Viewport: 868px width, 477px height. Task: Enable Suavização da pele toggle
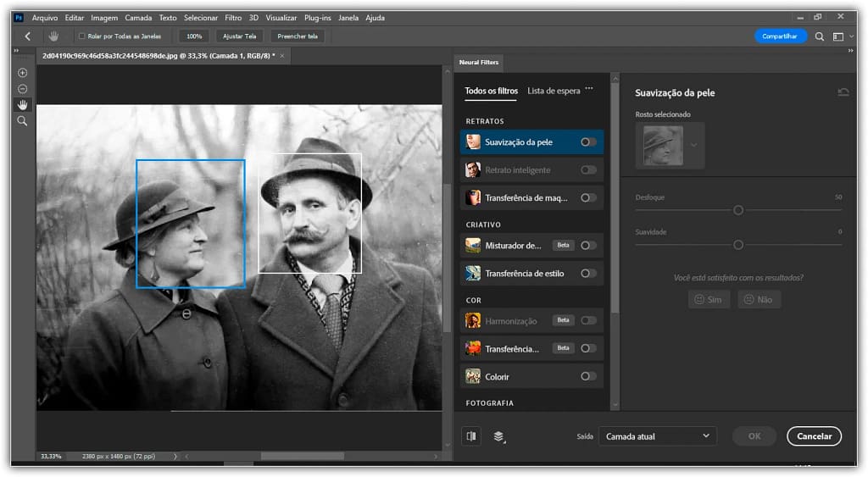click(x=588, y=142)
